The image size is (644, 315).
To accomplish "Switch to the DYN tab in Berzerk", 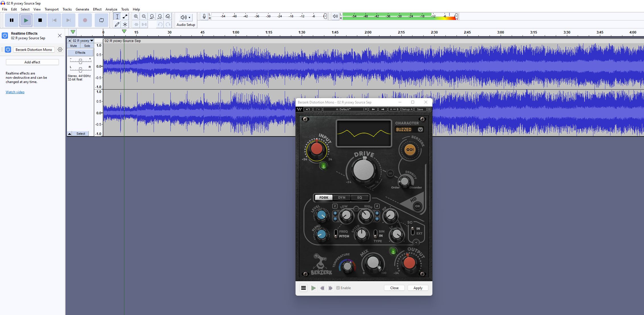I will 341,197.
